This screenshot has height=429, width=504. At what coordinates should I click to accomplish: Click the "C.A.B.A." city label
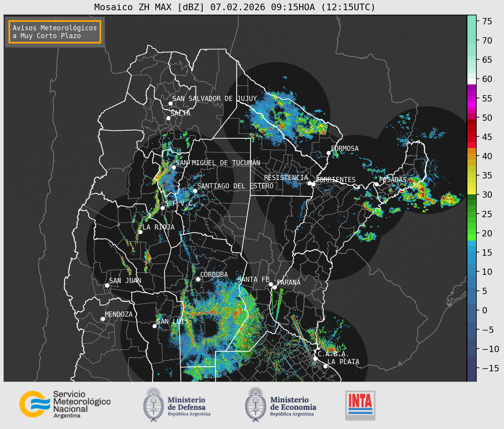tap(333, 354)
